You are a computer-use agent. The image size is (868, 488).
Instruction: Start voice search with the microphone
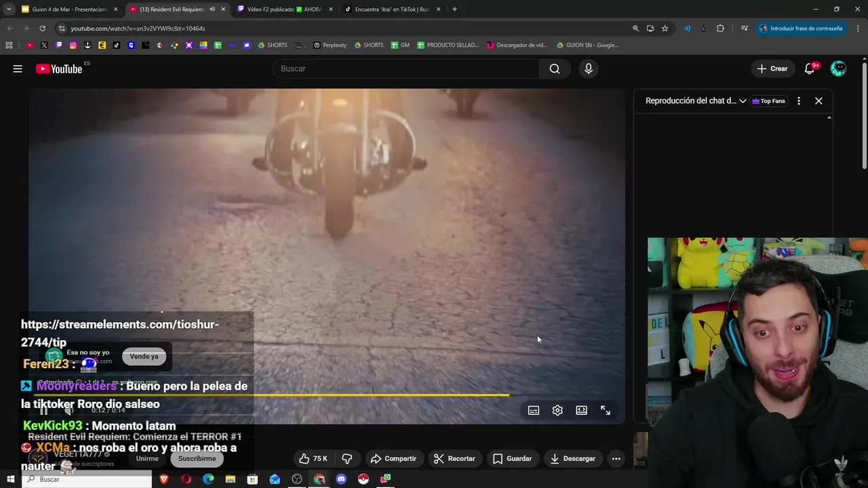589,68
